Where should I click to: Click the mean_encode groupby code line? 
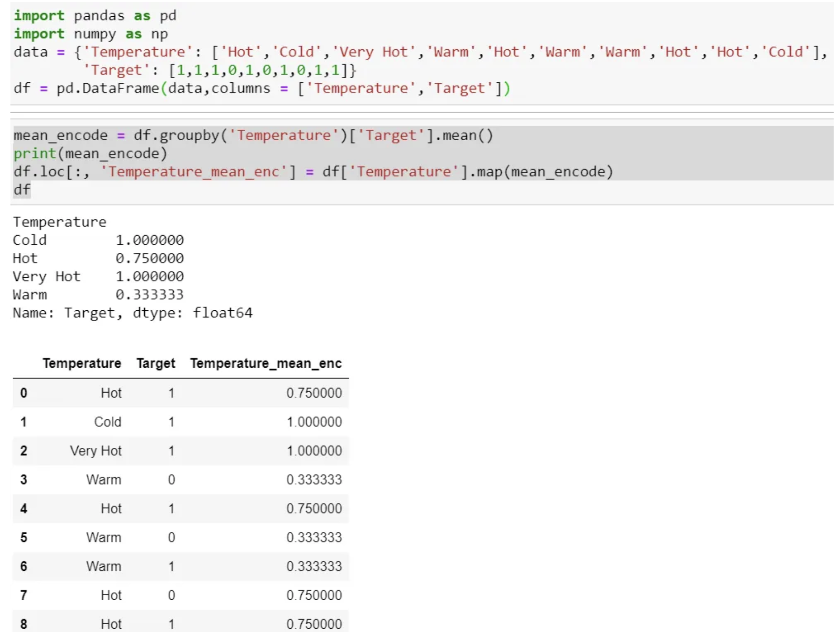tap(253, 135)
